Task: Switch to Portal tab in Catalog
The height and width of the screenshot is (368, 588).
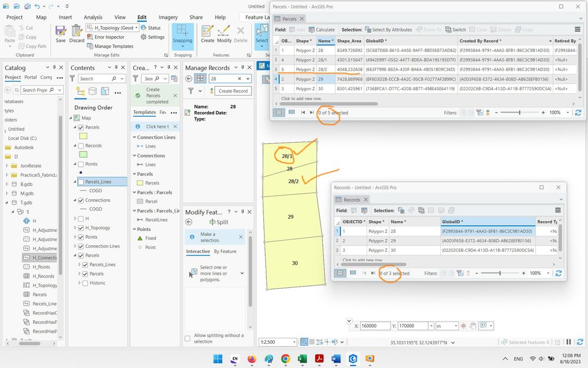Action: 31,77
